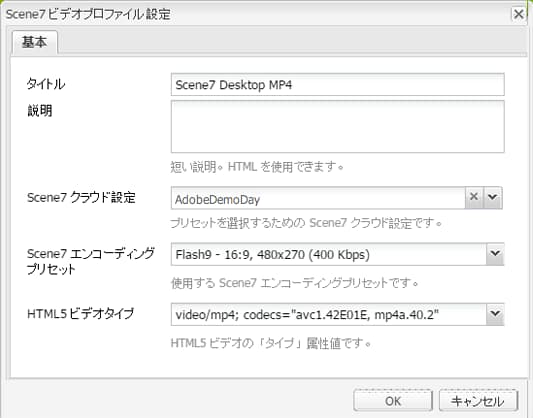
Task: Click the HTML5 ビデオの「タイプ」属性値です hint
Action: point(271,343)
